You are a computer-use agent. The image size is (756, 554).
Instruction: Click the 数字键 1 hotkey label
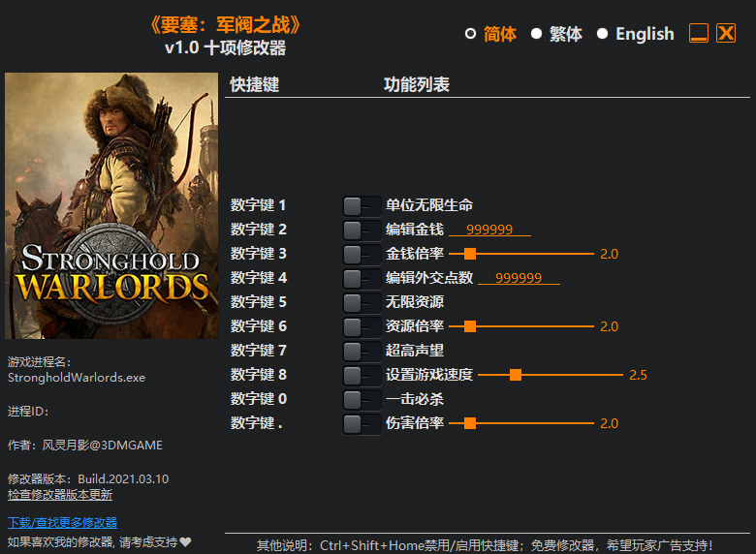coord(258,205)
